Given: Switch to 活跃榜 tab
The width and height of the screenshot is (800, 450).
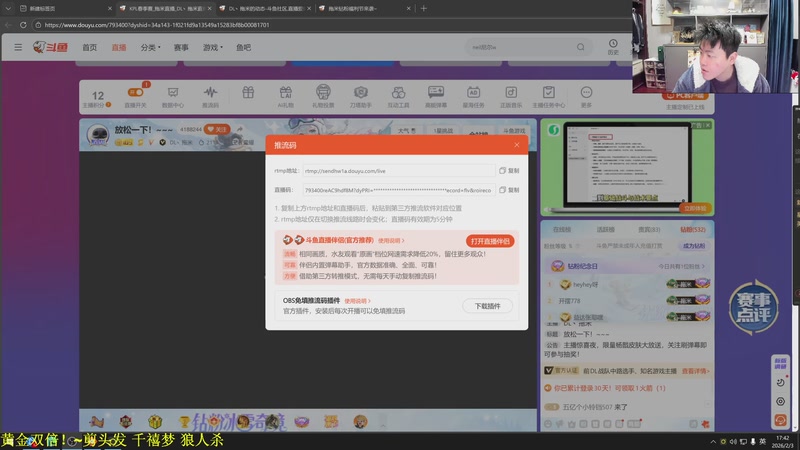Looking at the screenshot, I should point(605,230).
